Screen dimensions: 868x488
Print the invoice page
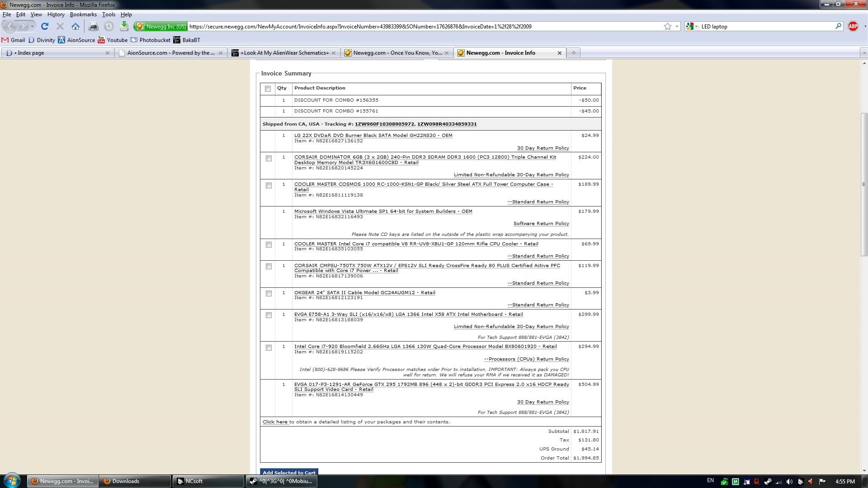click(x=94, y=27)
